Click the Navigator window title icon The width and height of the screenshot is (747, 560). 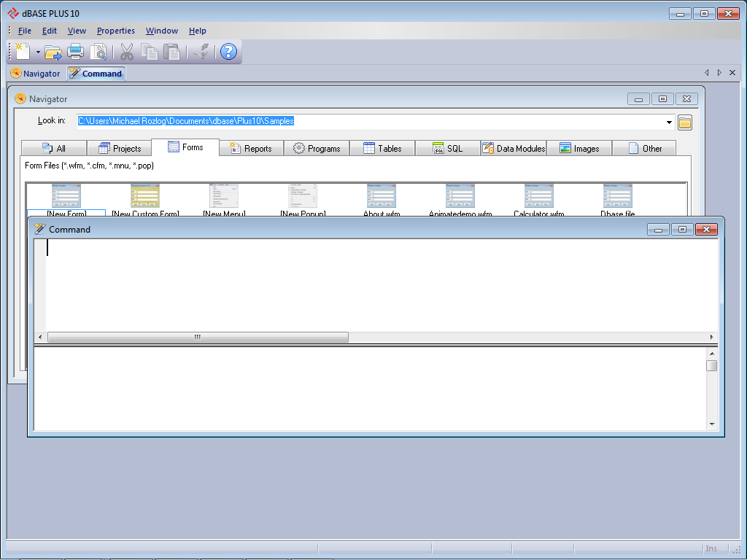pos(20,98)
